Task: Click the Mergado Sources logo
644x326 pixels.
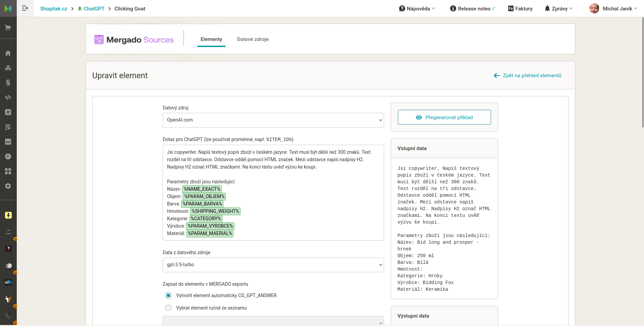Action: (x=134, y=40)
